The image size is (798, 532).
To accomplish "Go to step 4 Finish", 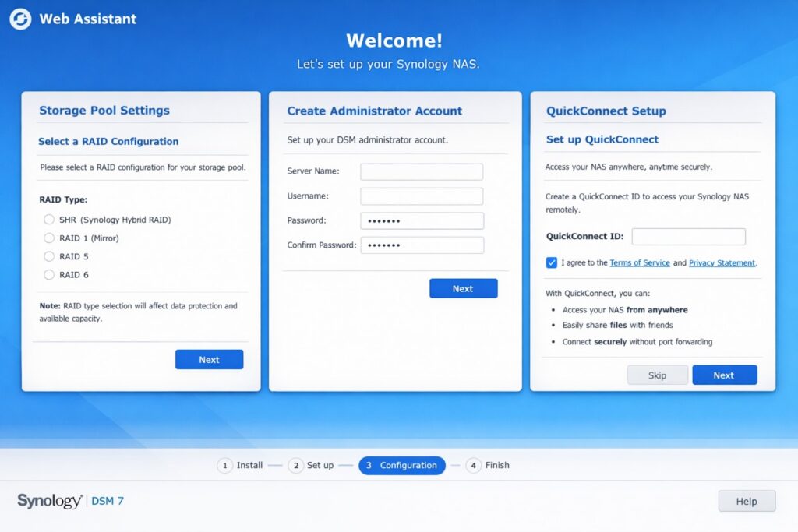I will click(488, 465).
